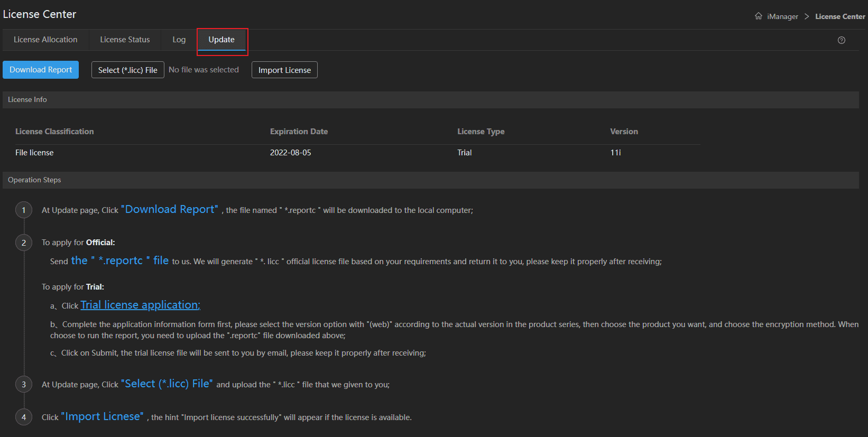
Task: Switch to the License Status tab
Action: click(x=125, y=40)
